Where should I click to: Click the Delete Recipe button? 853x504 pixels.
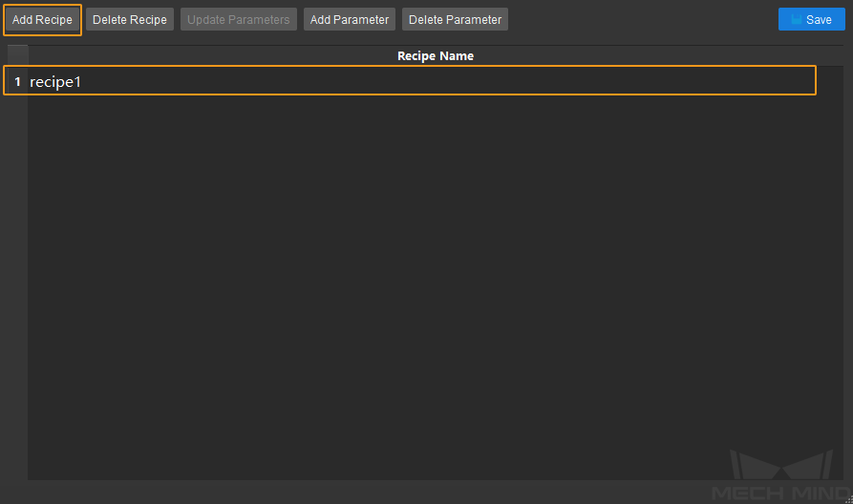click(x=130, y=20)
